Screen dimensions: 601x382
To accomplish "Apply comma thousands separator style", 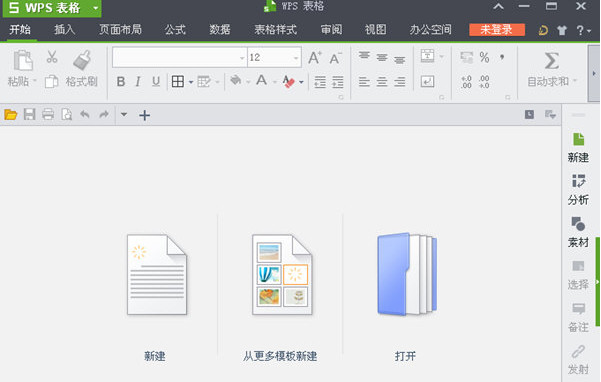I will click(502, 57).
